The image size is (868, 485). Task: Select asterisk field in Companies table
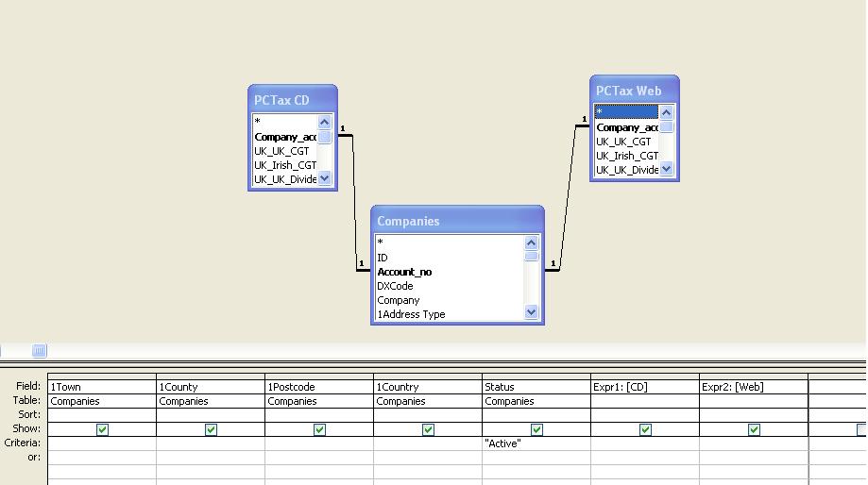(450, 242)
